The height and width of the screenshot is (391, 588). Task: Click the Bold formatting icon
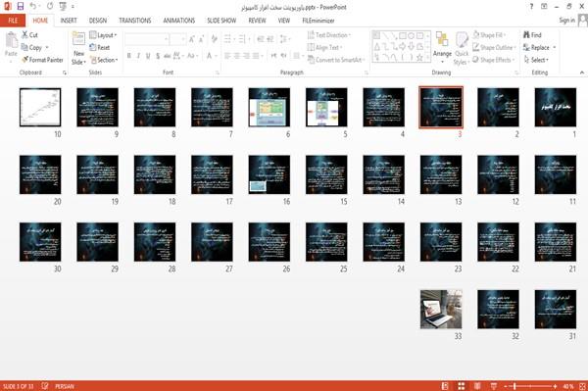click(129, 56)
